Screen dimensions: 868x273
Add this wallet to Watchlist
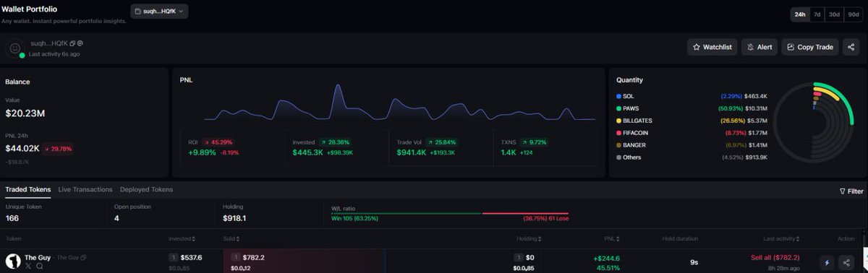[x=712, y=47]
